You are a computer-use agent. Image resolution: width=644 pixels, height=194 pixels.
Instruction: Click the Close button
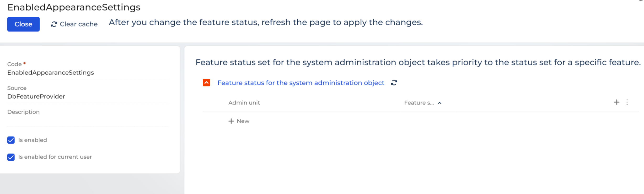[23, 24]
